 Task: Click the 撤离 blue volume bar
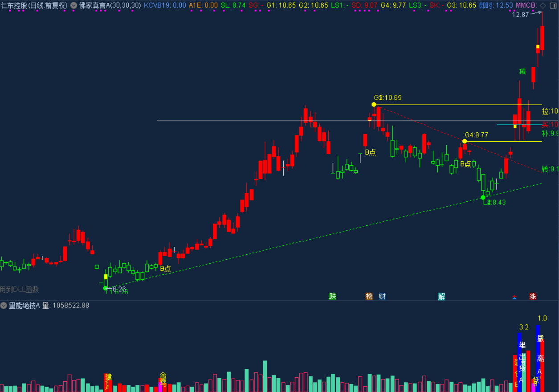tap(538, 359)
